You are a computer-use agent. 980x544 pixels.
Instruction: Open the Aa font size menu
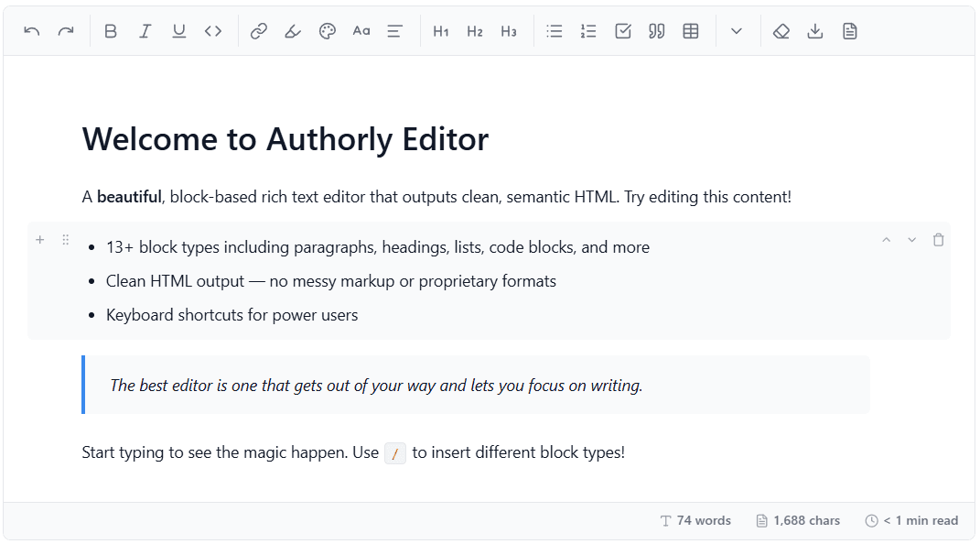tap(361, 31)
